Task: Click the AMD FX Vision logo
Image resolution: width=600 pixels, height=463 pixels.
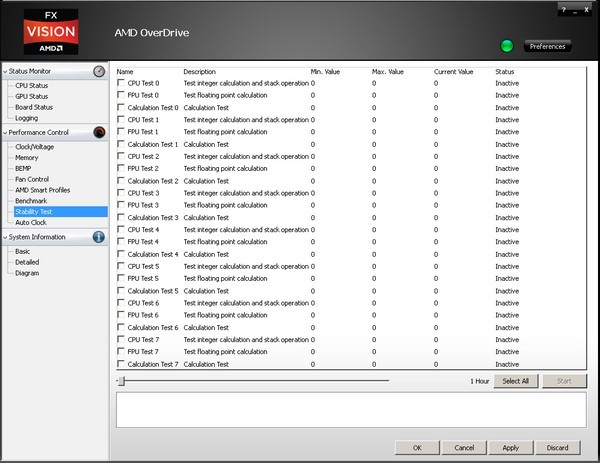Action: [x=50, y=31]
